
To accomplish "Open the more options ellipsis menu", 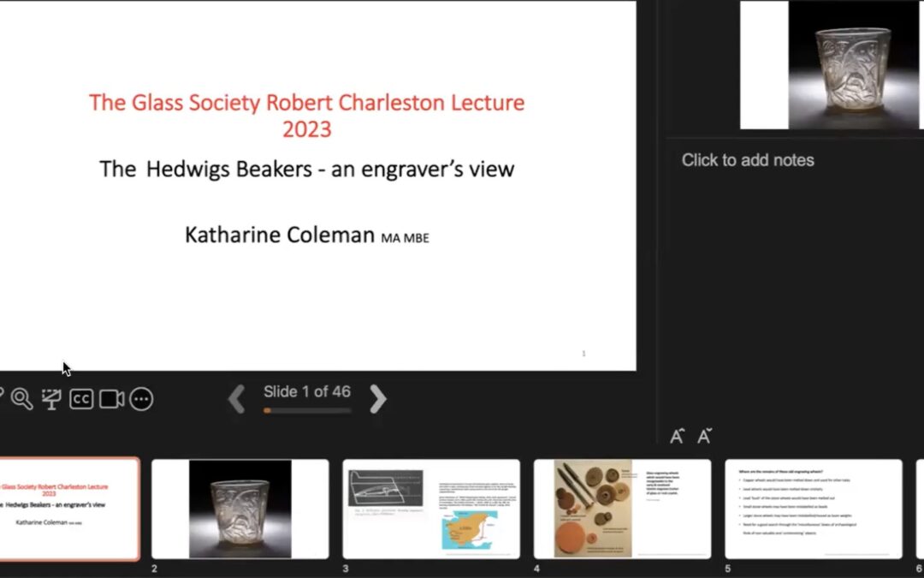I will point(141,399).
